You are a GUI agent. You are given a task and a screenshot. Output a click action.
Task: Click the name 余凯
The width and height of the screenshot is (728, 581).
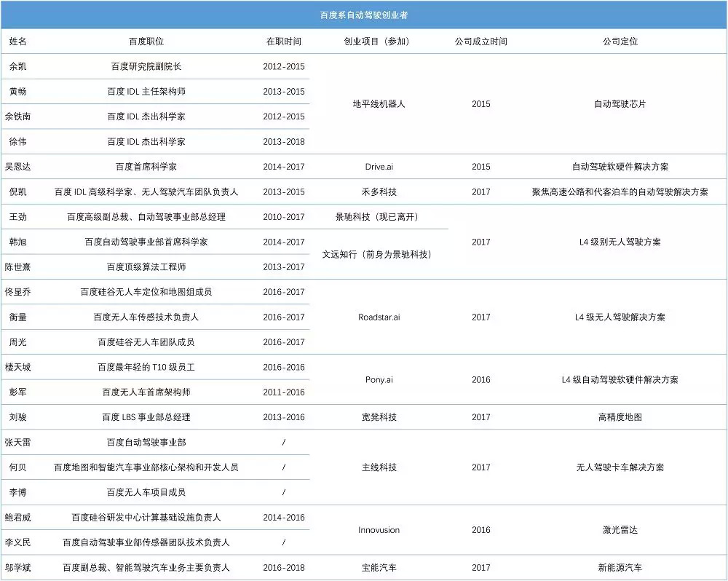click(17, 66)
